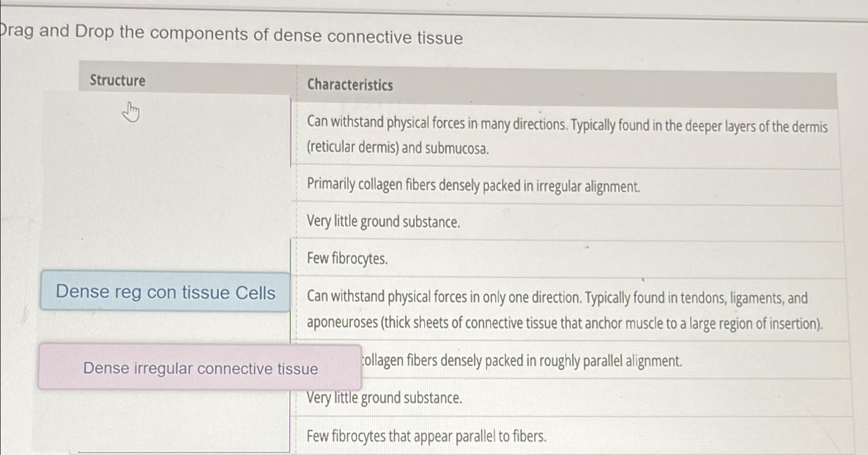Click the hand cursor icon in Structure column
This screenshot has height=455, width=868.
(x=130, y=112)
